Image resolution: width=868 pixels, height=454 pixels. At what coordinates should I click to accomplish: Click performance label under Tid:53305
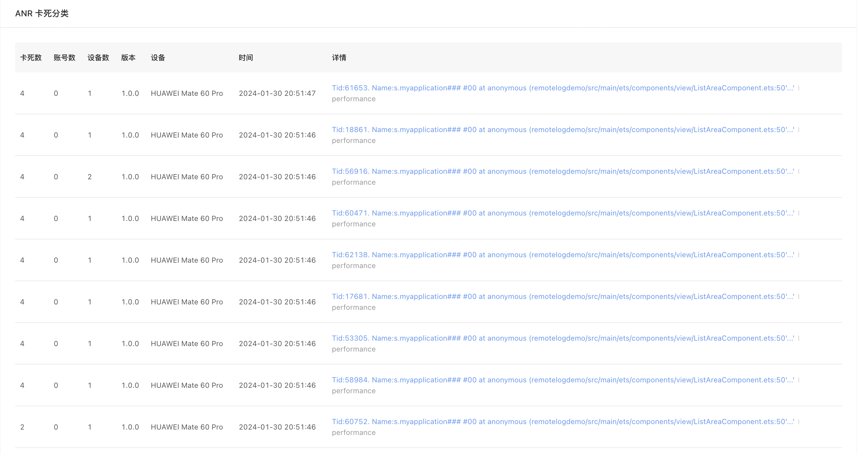tap(354, 349)
